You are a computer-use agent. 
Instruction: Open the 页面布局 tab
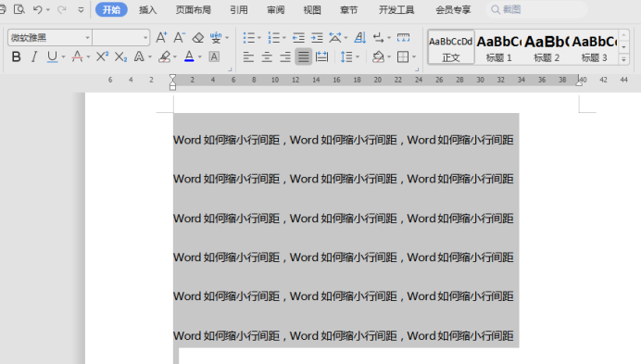194,9
